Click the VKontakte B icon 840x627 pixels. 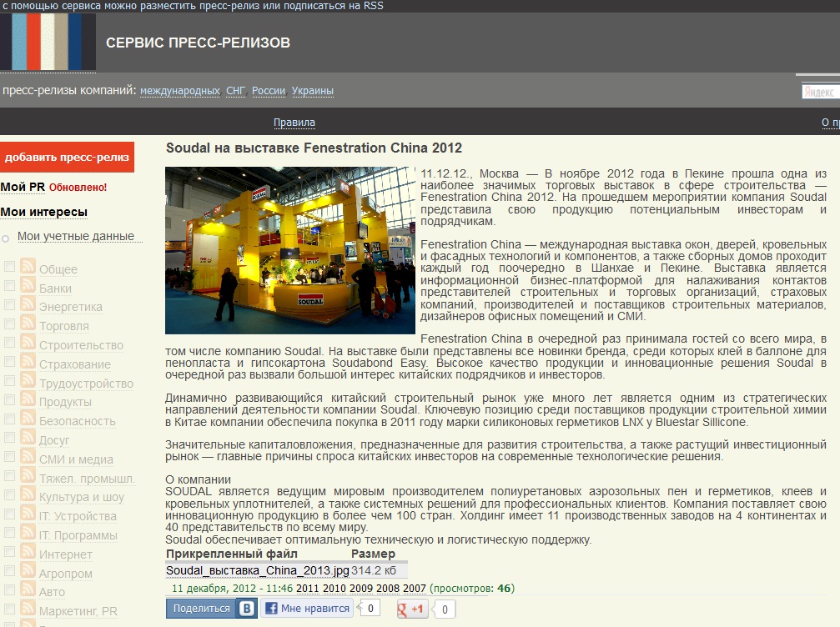coord(247,609)
